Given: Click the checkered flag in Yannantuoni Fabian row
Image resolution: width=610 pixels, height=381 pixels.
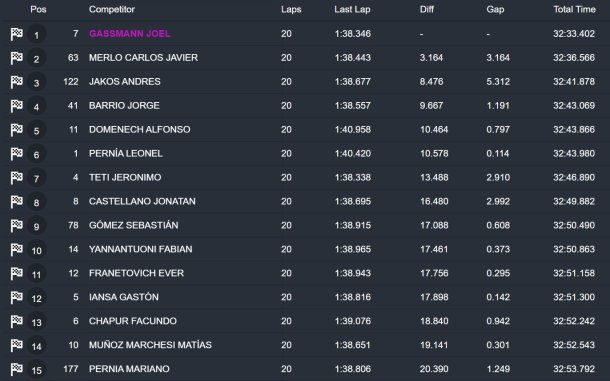Looking at the screenshot, I should click(x=16, y=249).
